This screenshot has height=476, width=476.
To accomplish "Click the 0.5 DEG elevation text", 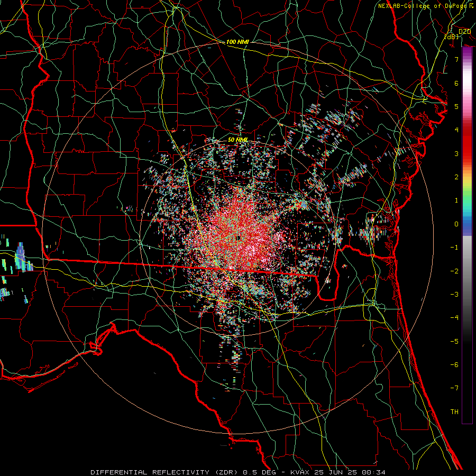I will click(259, 472).
